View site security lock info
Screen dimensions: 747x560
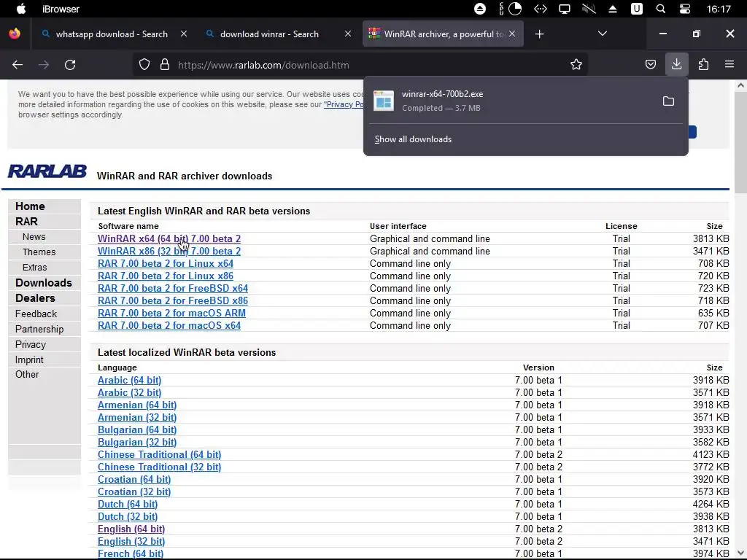[165, 65]
